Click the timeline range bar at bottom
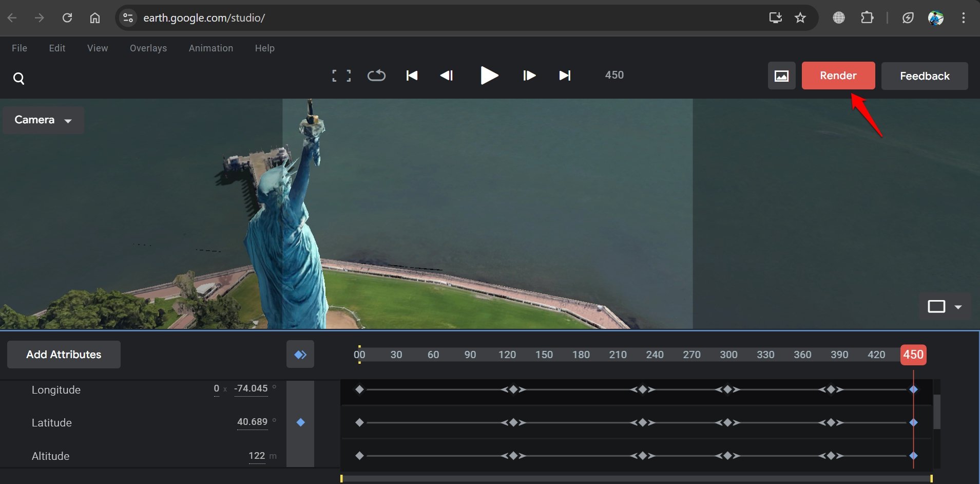 pyautogui.click(x=636, y=479)
